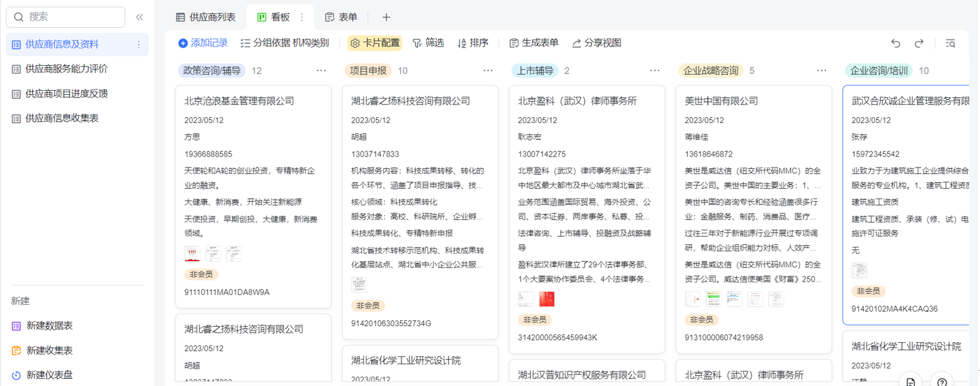The image size is (980, 386).
Task: Click the document floating button at bottom right
Action: point(910,381)
